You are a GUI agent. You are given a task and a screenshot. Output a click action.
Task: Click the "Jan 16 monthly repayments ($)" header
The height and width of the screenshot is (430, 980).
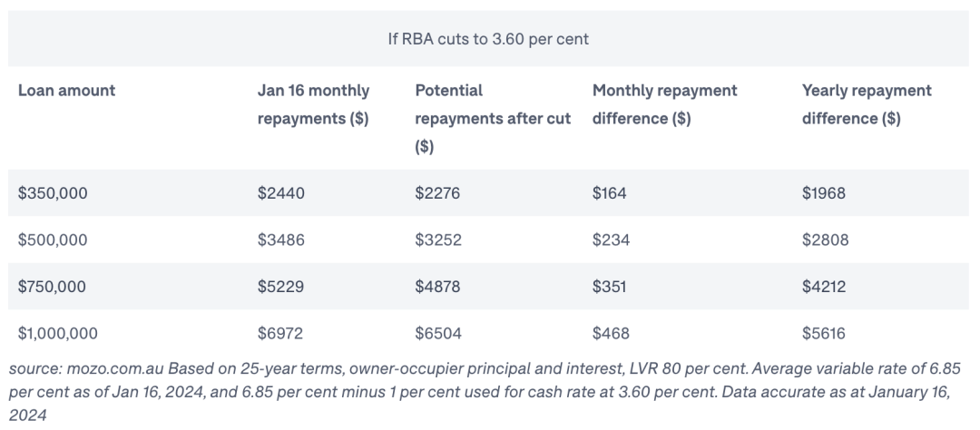point(313,104)
